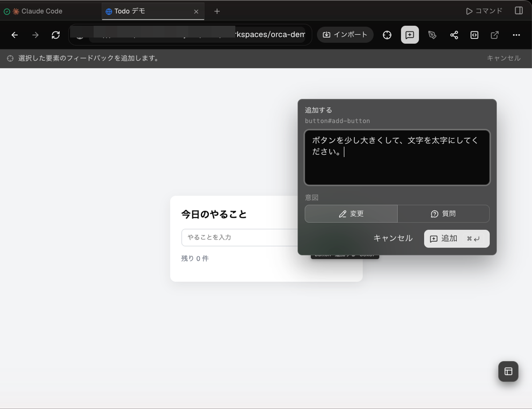Open a new tab with the plus icon

point(217,11)
